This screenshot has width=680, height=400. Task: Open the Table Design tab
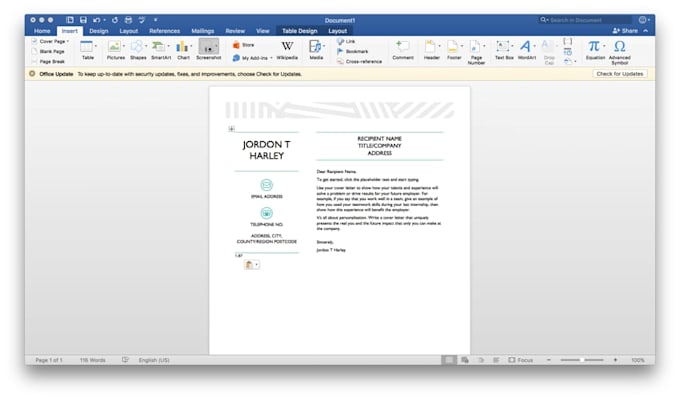300,31
